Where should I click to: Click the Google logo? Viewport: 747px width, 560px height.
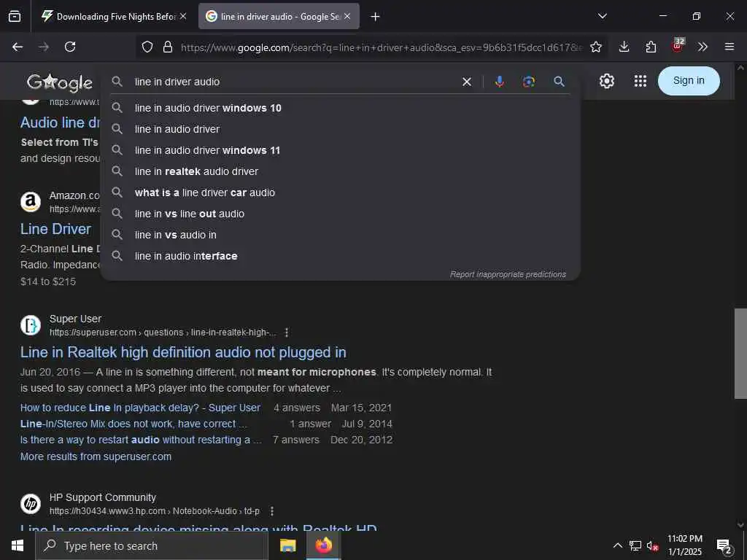(x=60, y=83)
